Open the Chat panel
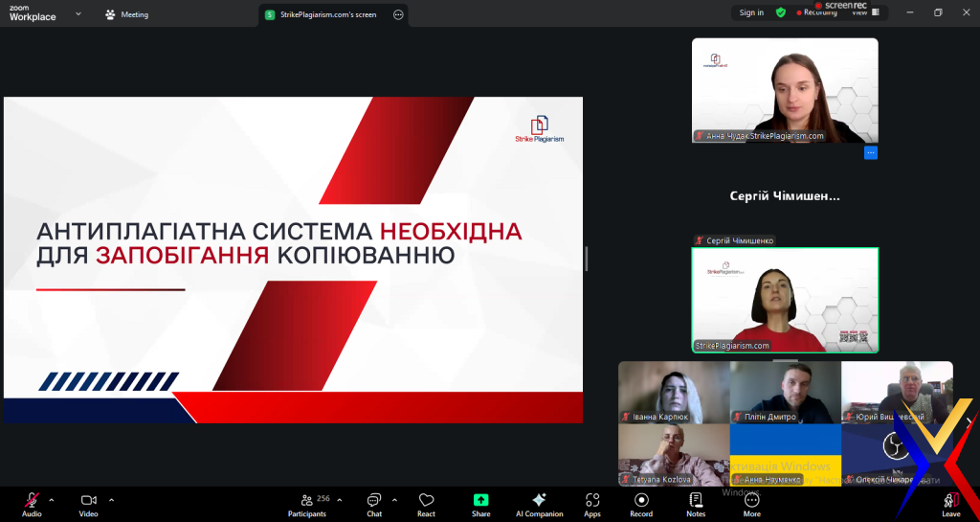 click(x=374, y=503)
